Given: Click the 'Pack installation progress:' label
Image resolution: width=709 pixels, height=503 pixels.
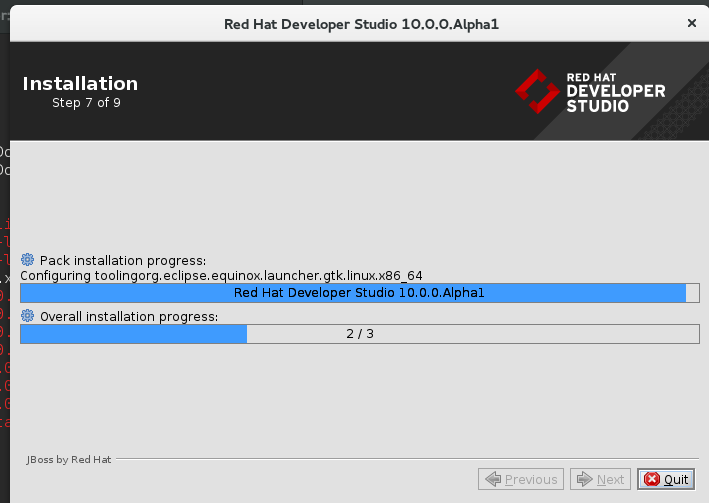Looking at the screenshot, I should [x=123, y=261].
